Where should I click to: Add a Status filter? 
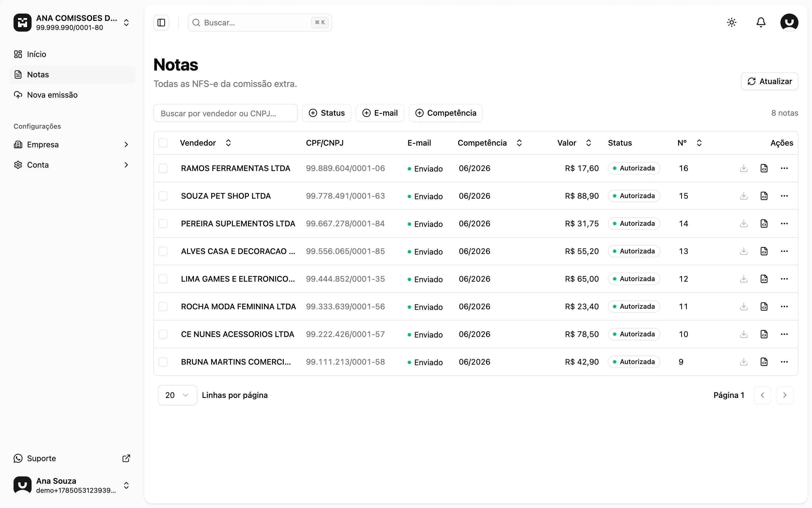(326, 113)
